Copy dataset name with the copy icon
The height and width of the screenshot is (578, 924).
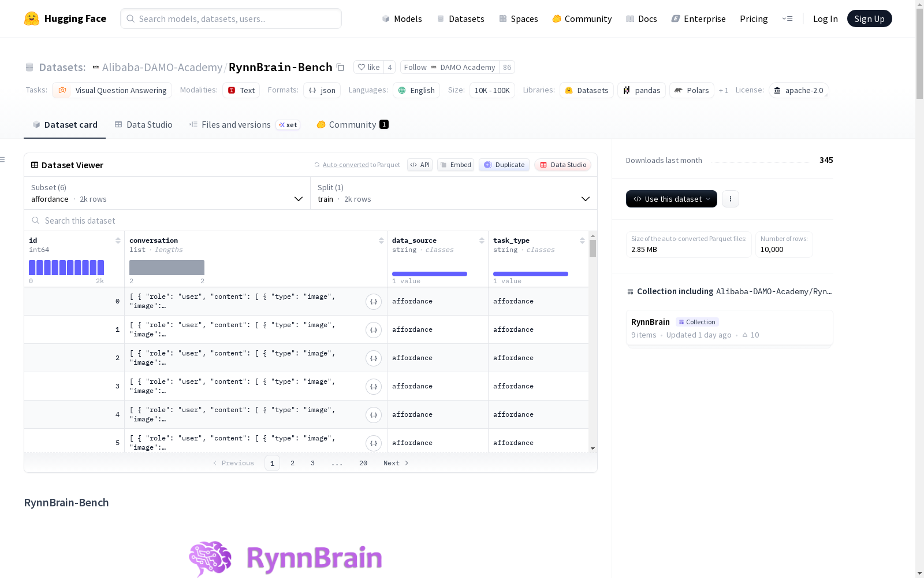[x=341, y=67]
